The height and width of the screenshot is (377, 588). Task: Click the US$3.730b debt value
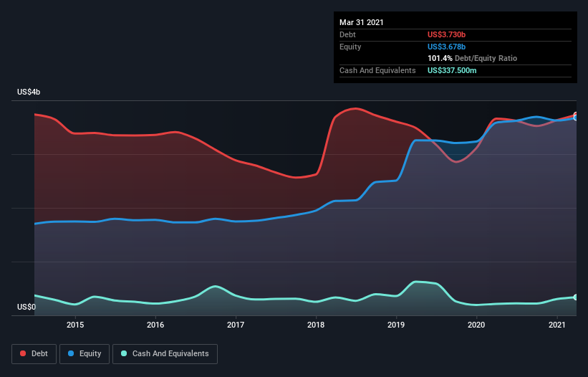446,34
